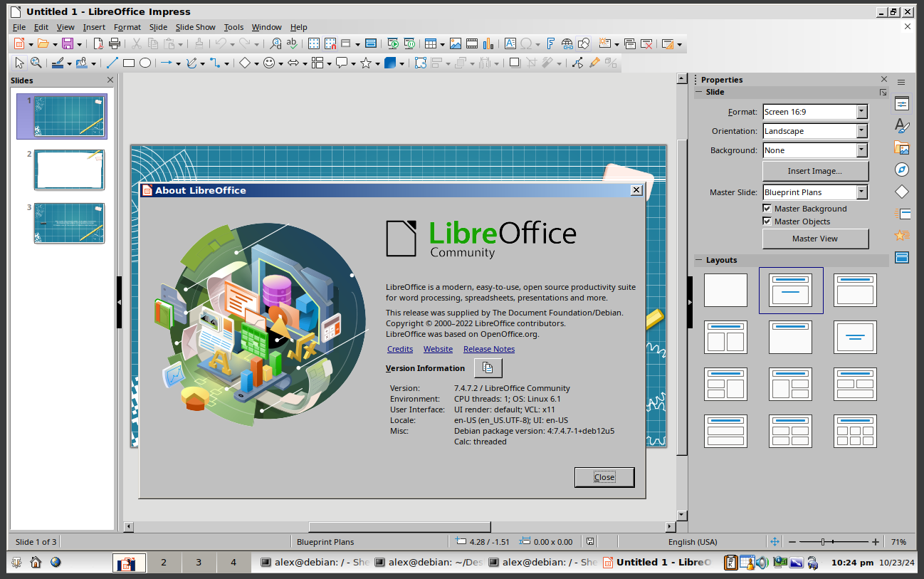Uncheck the Master Objects checkbox
This screenshot has width=924, height=579.
click(767, 221)
